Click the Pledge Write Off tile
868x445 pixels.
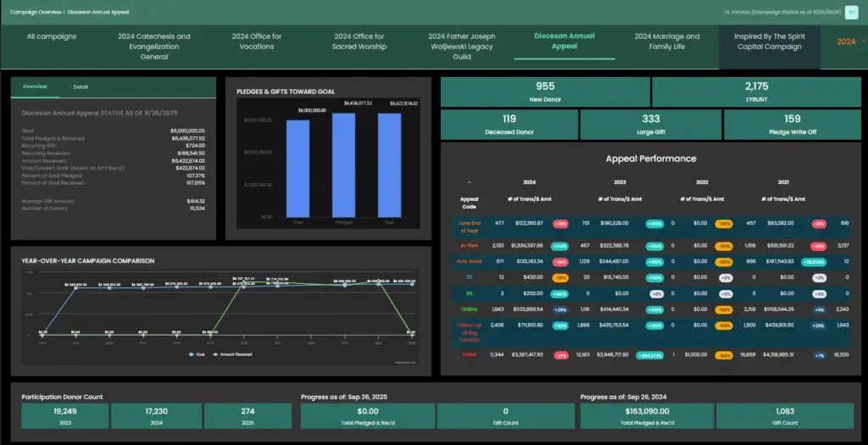pos(792,125)
